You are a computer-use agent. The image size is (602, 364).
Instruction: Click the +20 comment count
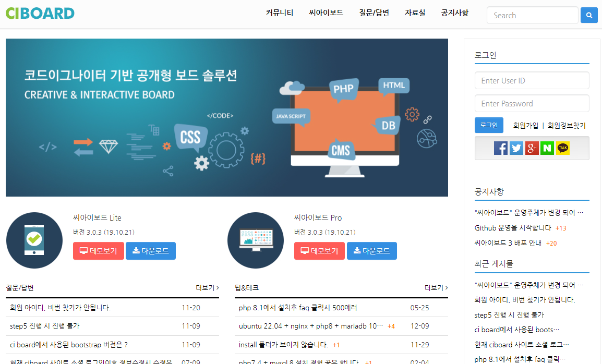click(x=551, y=243)
